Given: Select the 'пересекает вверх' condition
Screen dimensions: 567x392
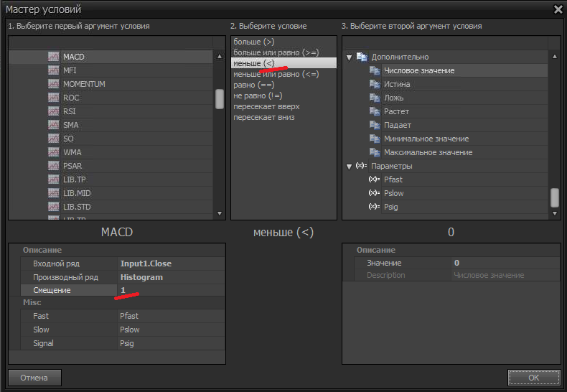Looking at the screenshot, I should click(266, 106).
